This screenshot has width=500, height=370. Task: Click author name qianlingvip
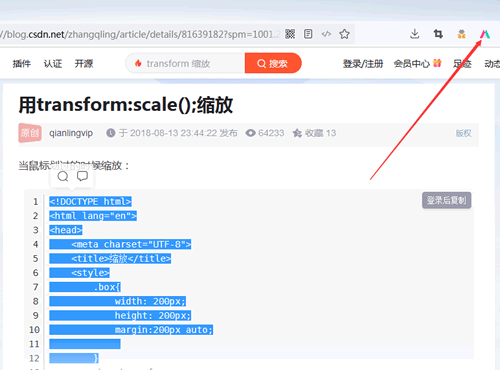click(x=71, y=133)
